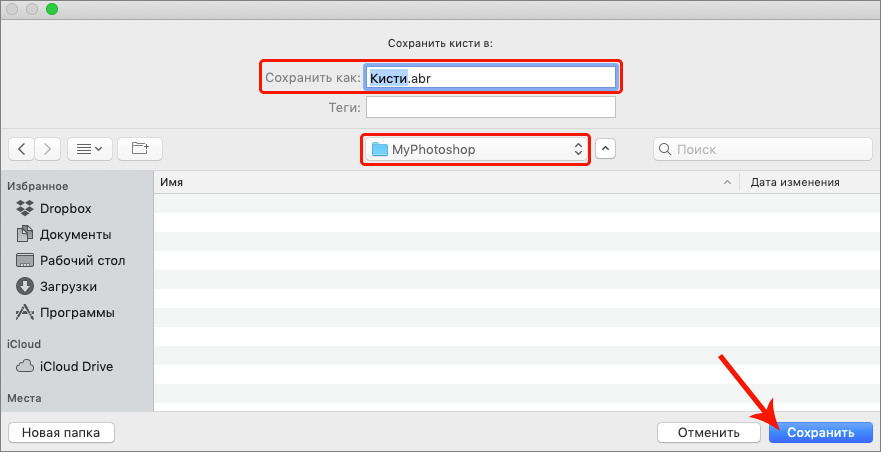
Task: Click the back navigation arrow
Action: (22, 149)
